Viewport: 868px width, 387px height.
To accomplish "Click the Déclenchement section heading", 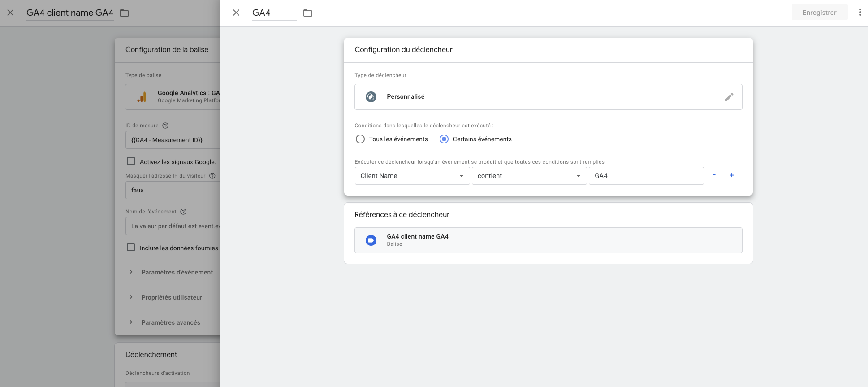I will click(x=151, y=354).
